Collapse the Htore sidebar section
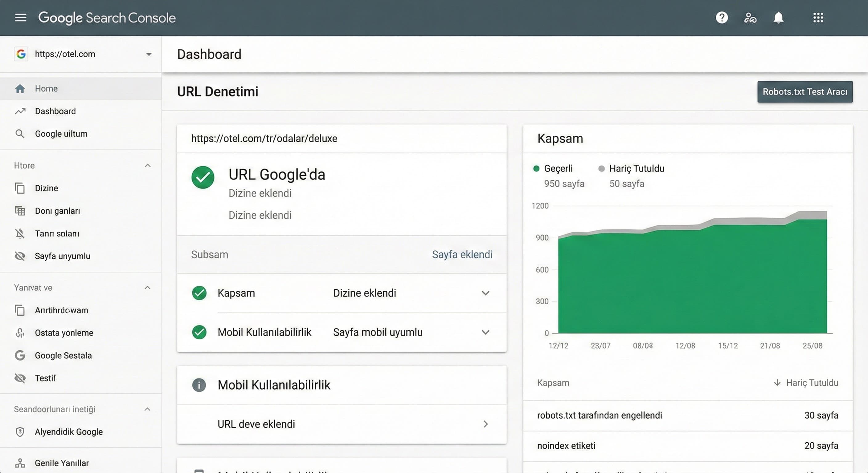 [147, 165]
